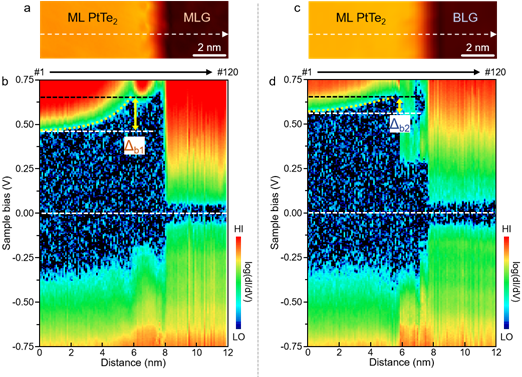Click the -0.25 y-tick in panel b

(x=23, y=258)
